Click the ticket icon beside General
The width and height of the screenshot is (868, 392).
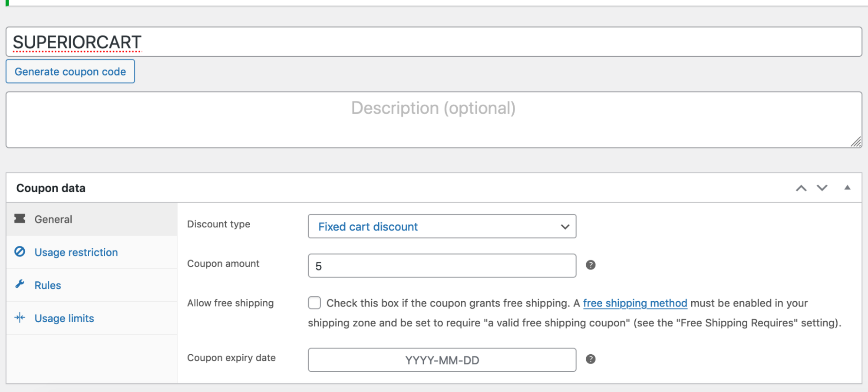pyautogui.click(x=19, y=219)
